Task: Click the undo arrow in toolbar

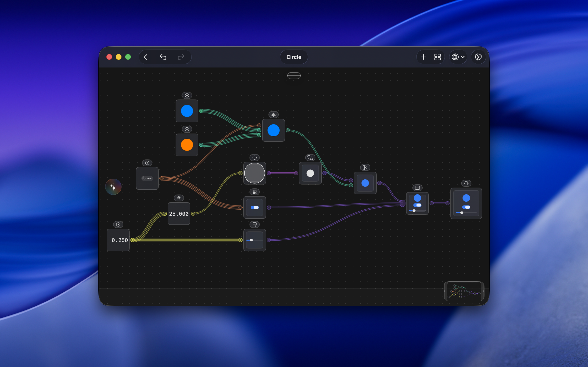Action: point(163,57)
